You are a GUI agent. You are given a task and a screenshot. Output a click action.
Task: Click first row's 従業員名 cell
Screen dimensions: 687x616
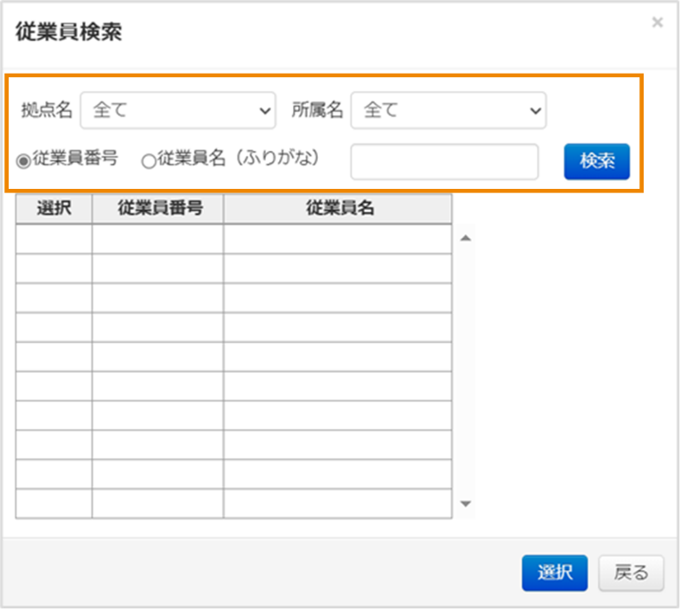[338, 239]
